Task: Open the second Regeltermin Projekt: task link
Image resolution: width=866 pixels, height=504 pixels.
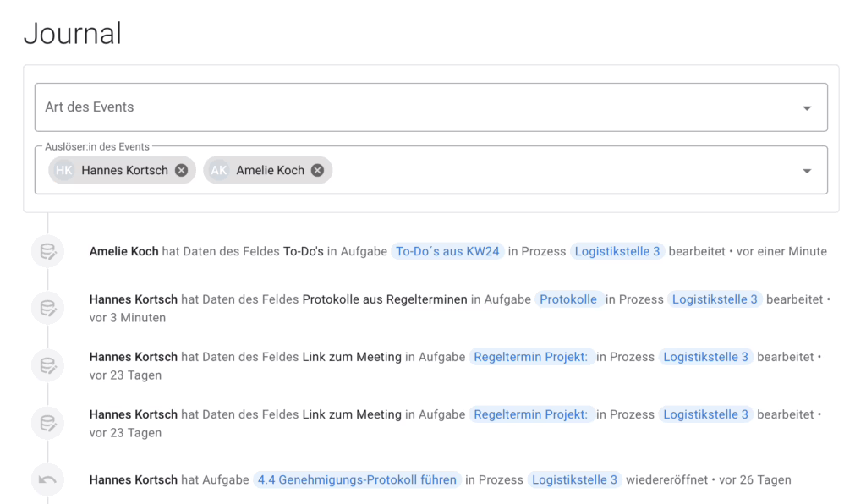Action: pos(531,414)
